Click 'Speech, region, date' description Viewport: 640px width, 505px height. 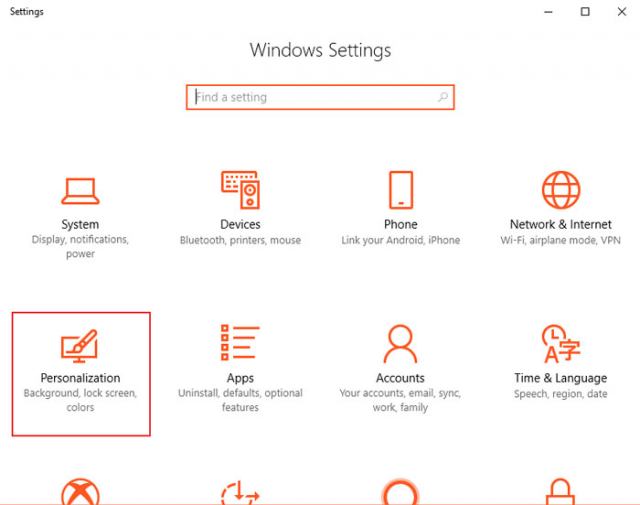[561, 394]
